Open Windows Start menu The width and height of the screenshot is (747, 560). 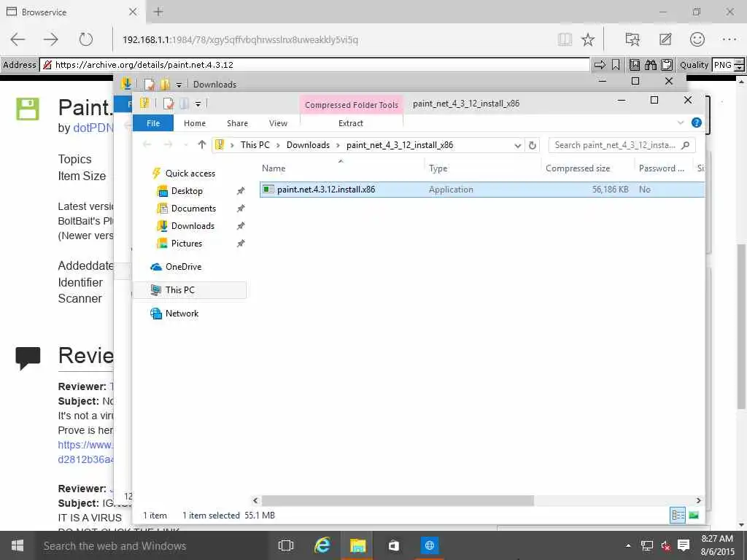tap(18, 545)
